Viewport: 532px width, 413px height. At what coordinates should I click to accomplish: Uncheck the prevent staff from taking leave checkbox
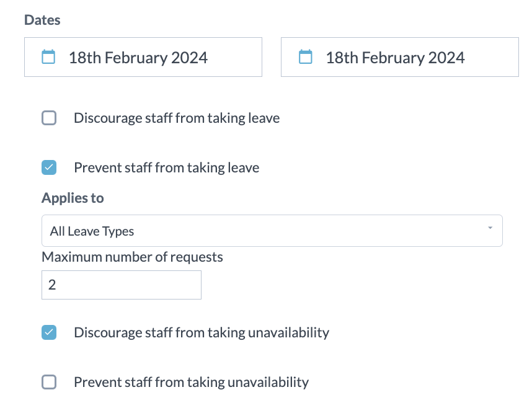tap(49, 167)
